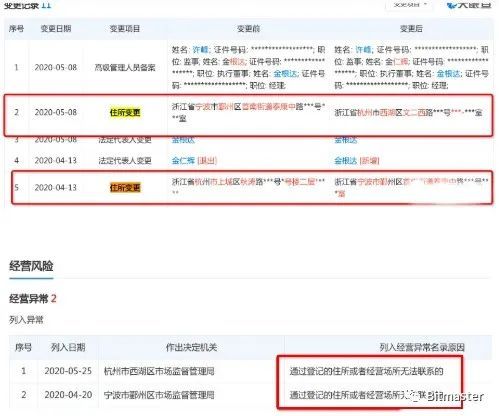The height and width of the screenshot is (416, 499).
Task: Open 许嵘 link in 变更前 column
Action: coord(201,50)
